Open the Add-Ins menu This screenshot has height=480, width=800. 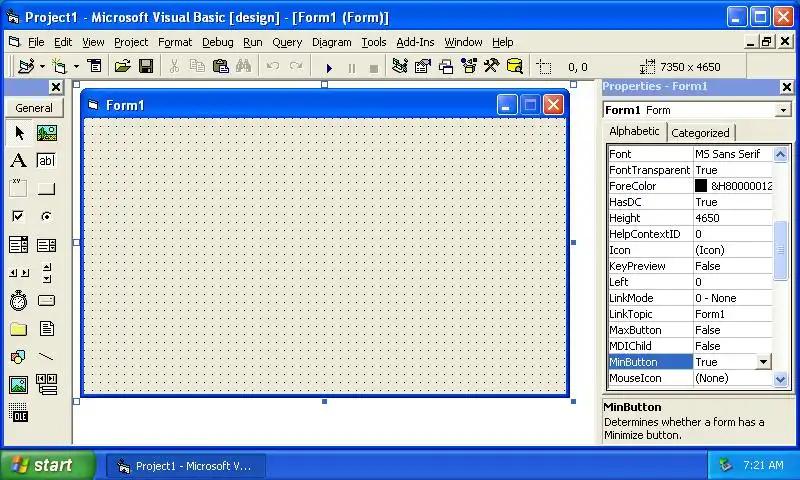tap(415, 42)
